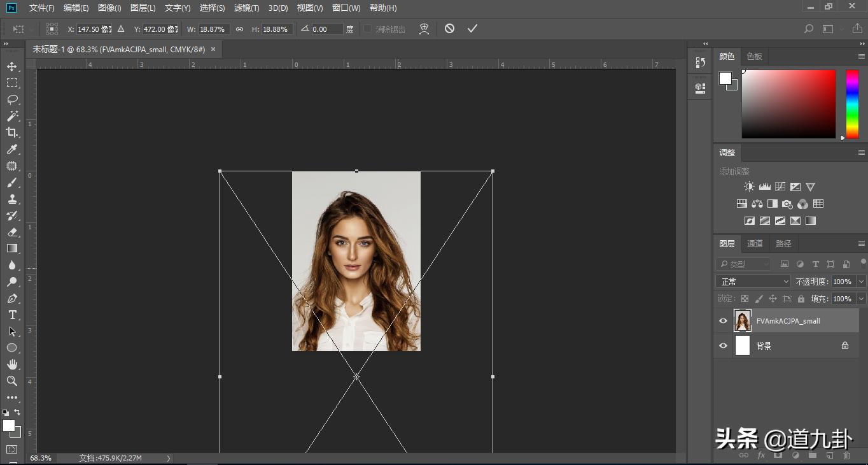Select the Eyedropper tool
This screenshot has width=868, height=465.
click(x=11, y=150)
